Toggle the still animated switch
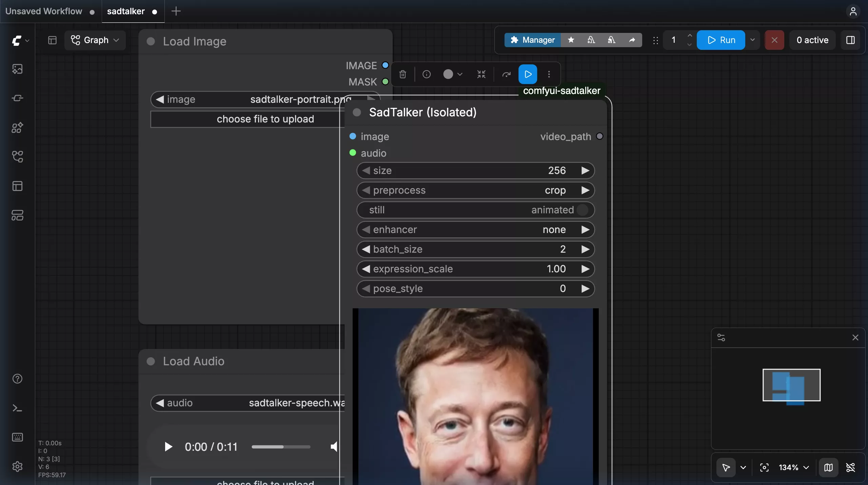The image size is (868, 485). point(476,210)
